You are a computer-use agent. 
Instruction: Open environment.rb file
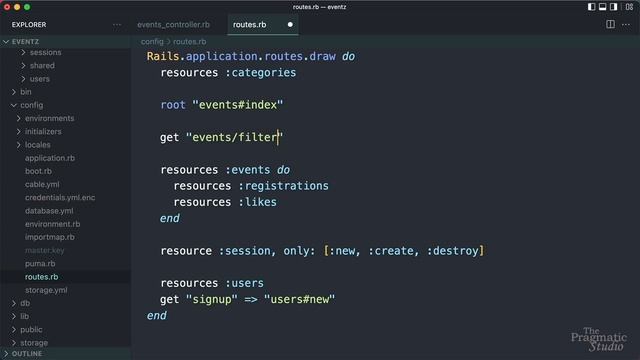point(52,224)
